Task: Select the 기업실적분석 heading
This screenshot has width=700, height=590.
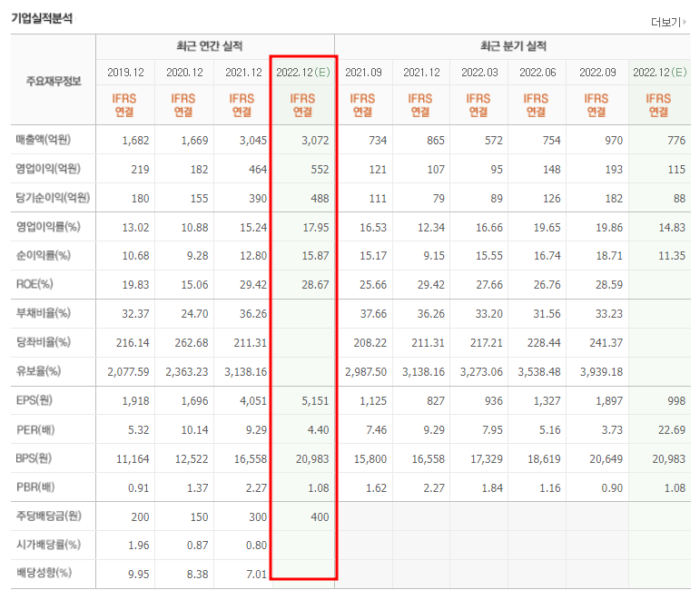Action: (42, 18)
